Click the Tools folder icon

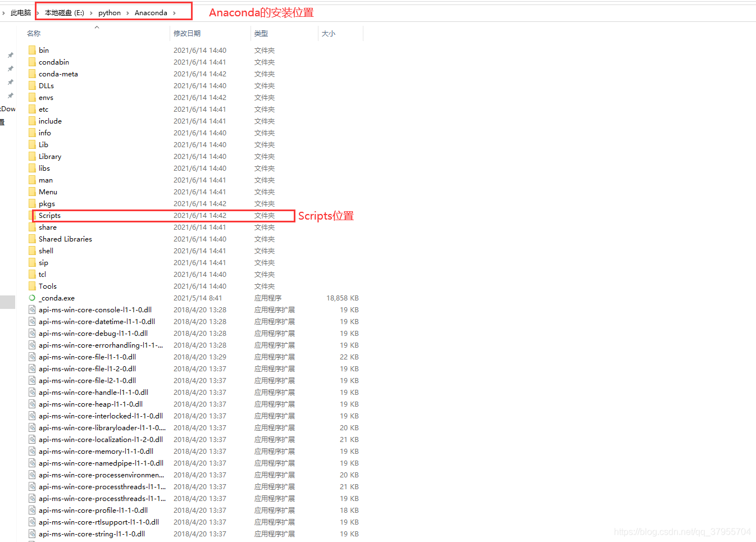[x=32, y=286]
